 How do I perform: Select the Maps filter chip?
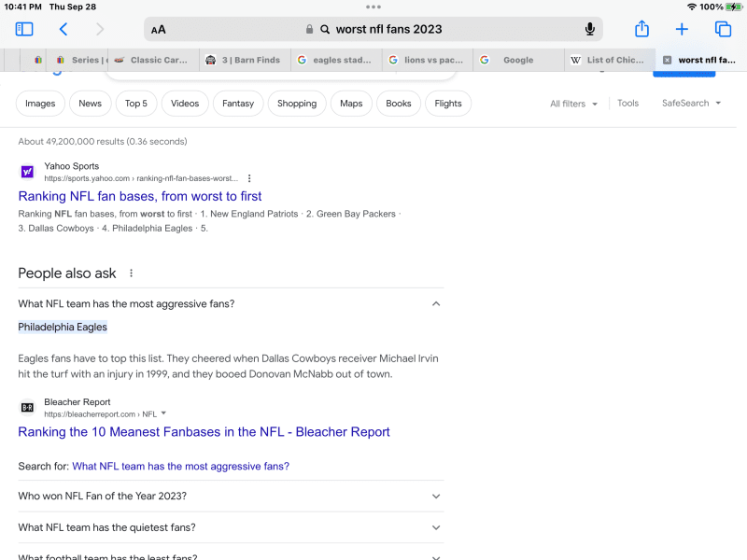click(351, 104)
